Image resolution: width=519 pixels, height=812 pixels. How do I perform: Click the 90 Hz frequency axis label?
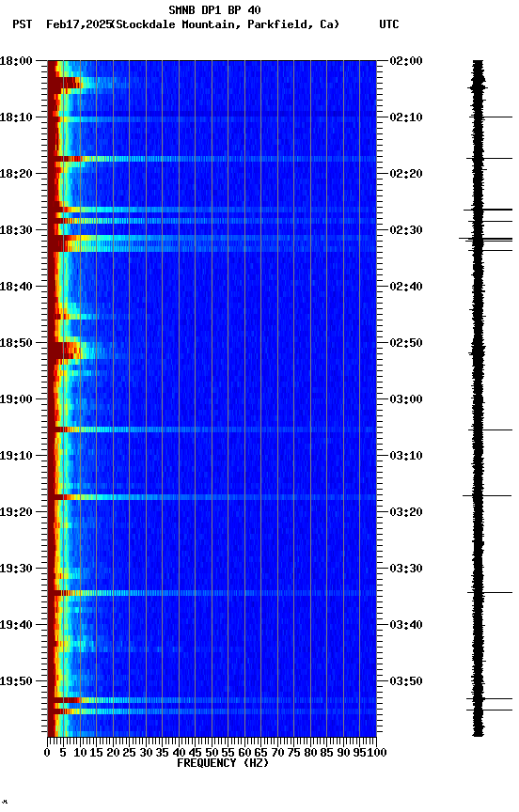tap(343, 753)
